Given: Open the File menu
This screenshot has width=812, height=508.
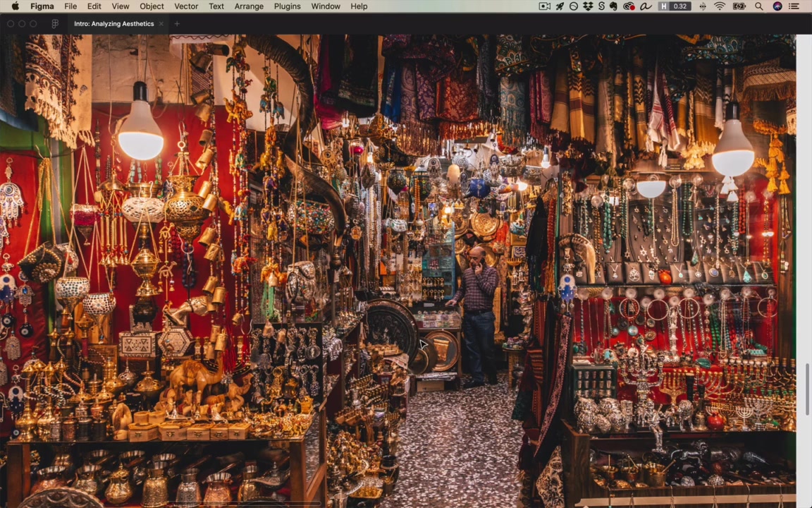Looking at the screenshot, I should [x=70, y=6].
